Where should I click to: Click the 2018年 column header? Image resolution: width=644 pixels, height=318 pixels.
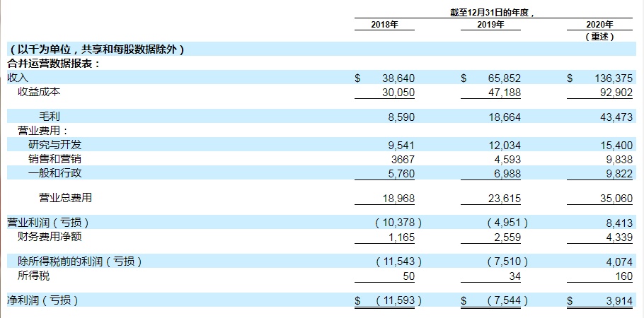coord(385,25)
